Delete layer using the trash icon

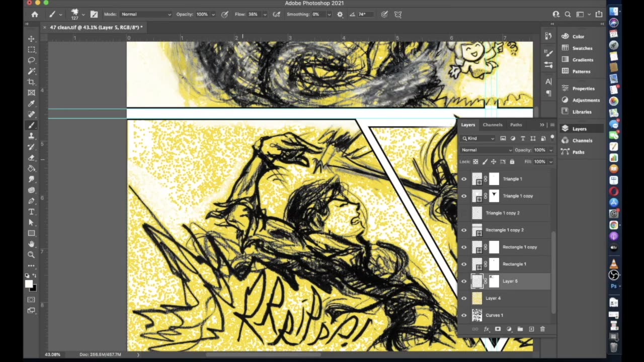coord(542,329)
